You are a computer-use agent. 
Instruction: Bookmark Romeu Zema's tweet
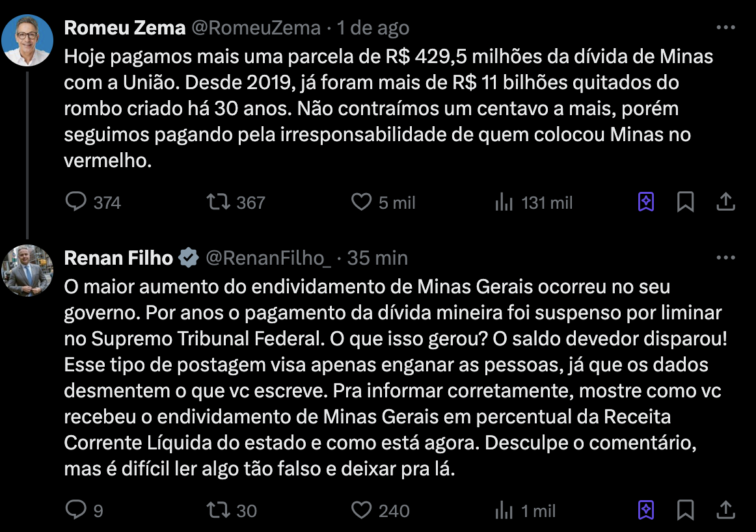click(685, 202)
